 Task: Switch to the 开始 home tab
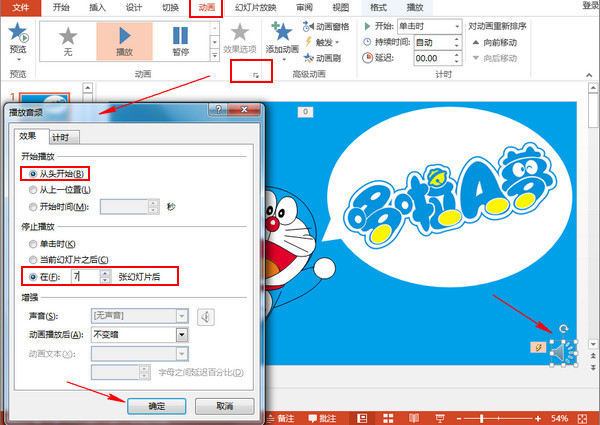(x=61, y=8)
